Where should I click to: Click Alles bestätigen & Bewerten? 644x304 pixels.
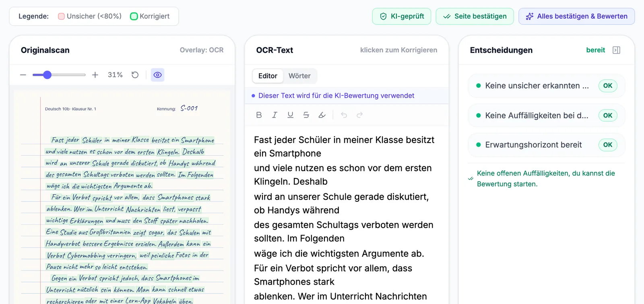[x=577, y=17]
